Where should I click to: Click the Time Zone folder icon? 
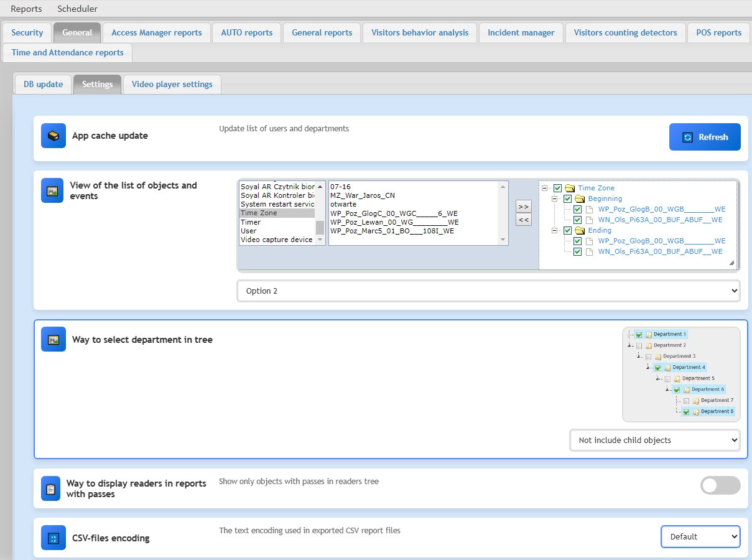click(x=570, y=188)
